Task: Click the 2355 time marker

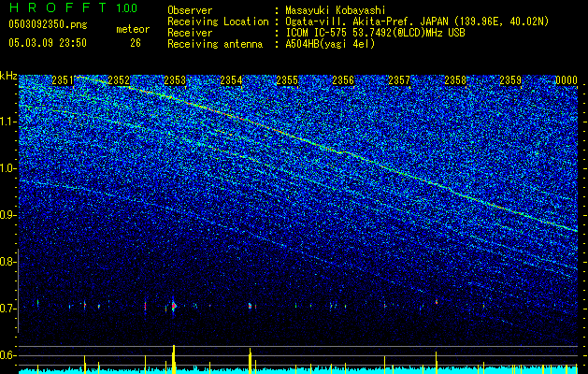Action: click(x=287, y=80)
